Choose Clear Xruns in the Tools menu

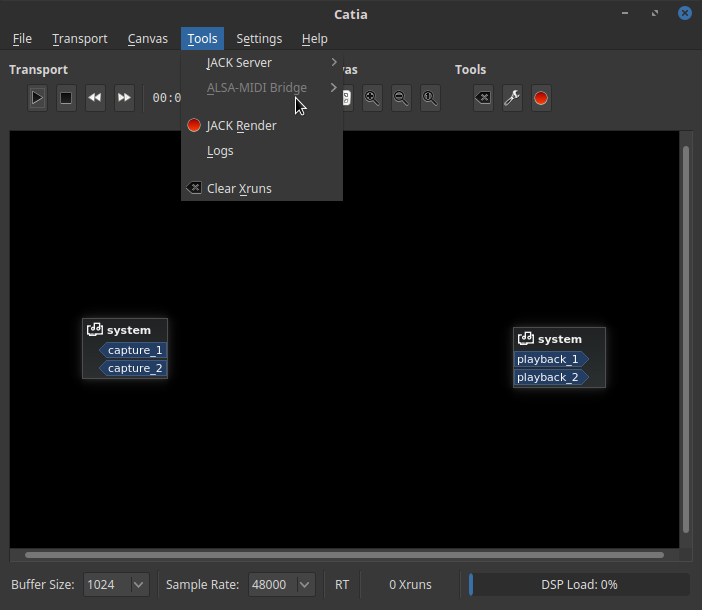[239, 189]
